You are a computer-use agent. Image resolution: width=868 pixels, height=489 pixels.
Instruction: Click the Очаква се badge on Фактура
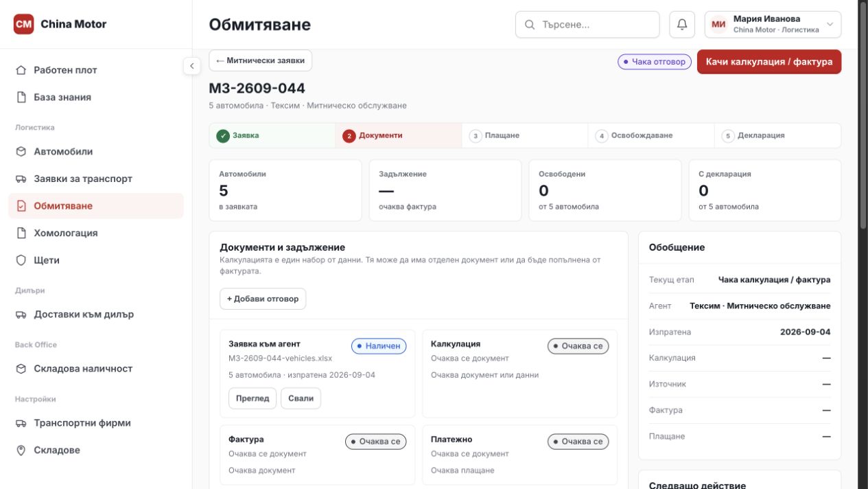coord(375,442)
